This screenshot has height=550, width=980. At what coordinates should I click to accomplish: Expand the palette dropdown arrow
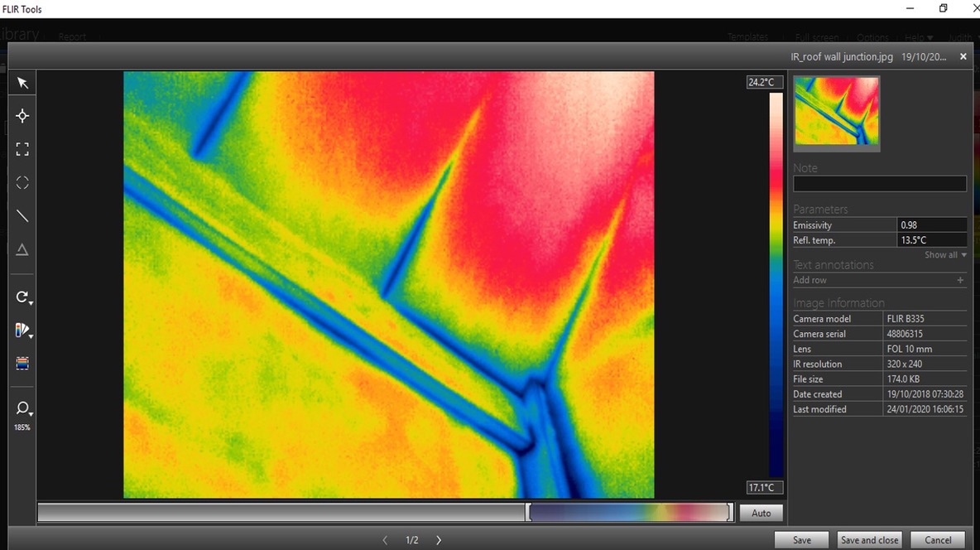click(30, 335)
